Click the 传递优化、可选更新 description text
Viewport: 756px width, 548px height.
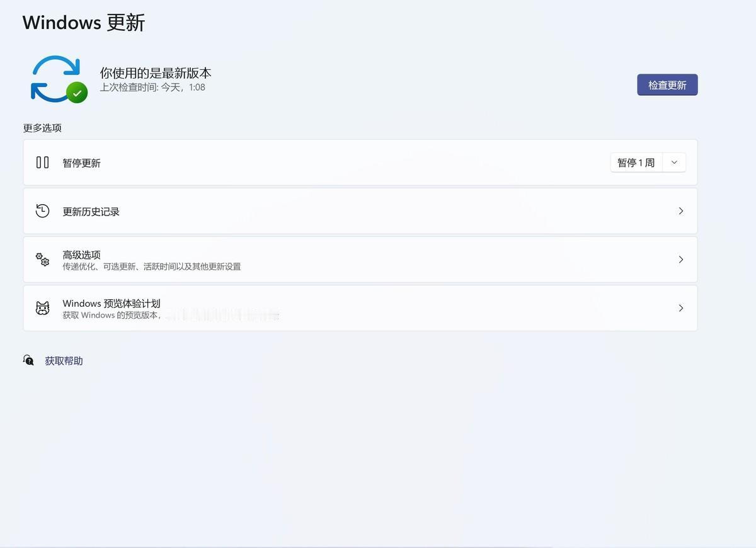click(x=152, y=266)
